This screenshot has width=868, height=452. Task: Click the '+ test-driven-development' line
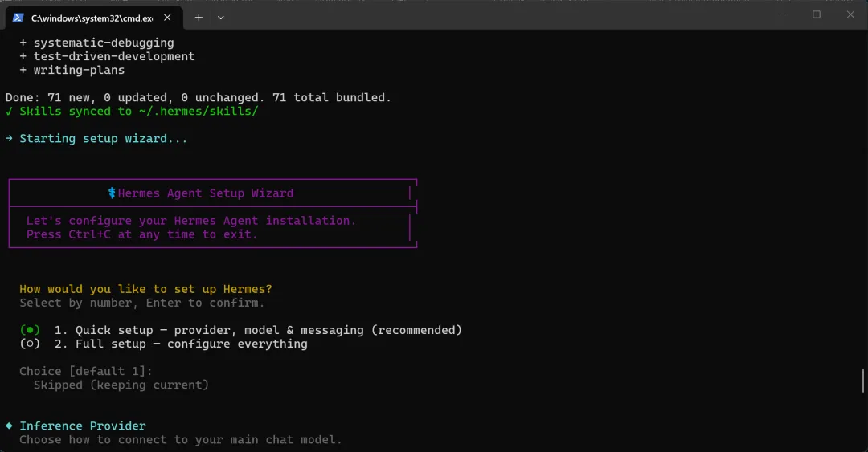pyautogui.click(x=108, y=56)
